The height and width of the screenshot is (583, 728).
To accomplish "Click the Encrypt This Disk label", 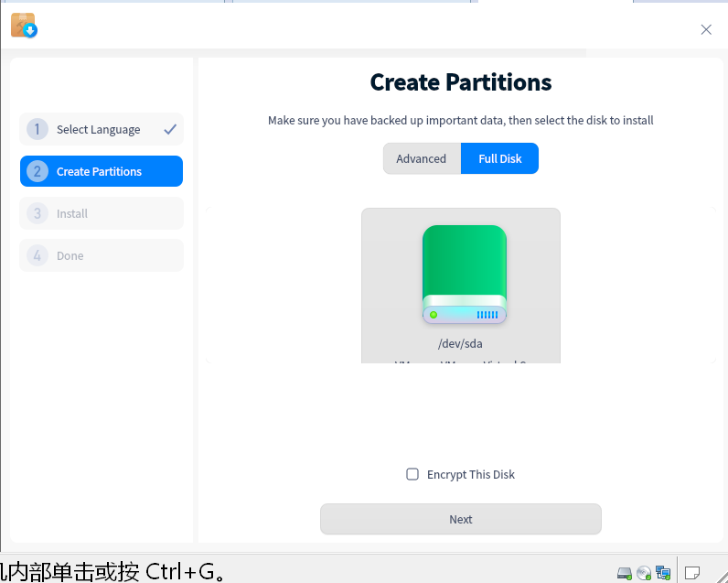I will coord(471,474).
